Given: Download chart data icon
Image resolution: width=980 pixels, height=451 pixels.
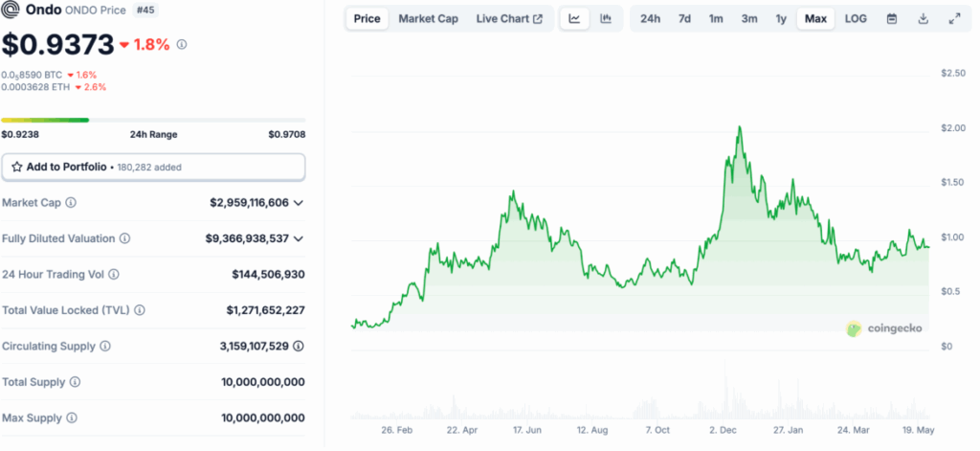Looking at the screenshot, I should [924, 19].
